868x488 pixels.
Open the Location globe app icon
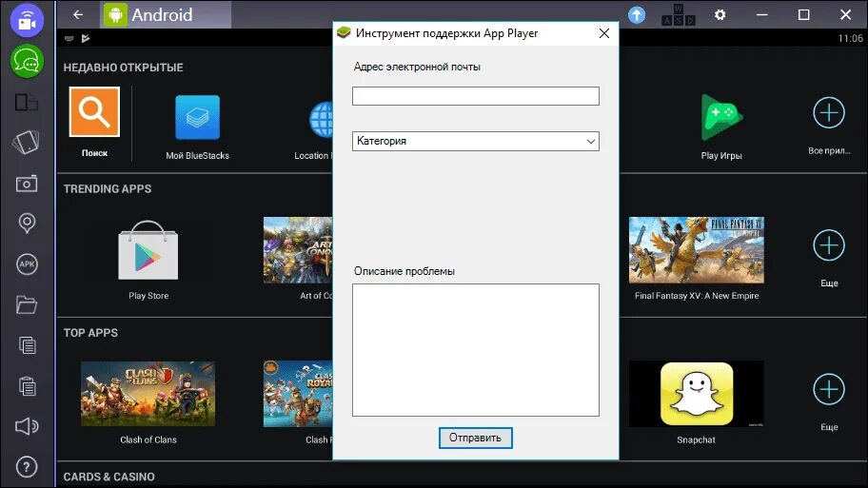pos(321,120)
